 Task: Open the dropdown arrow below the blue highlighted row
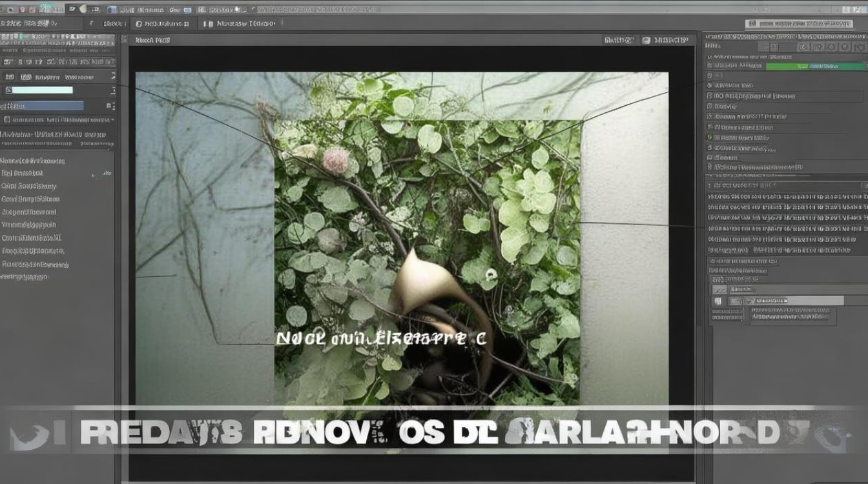point(112,120)
